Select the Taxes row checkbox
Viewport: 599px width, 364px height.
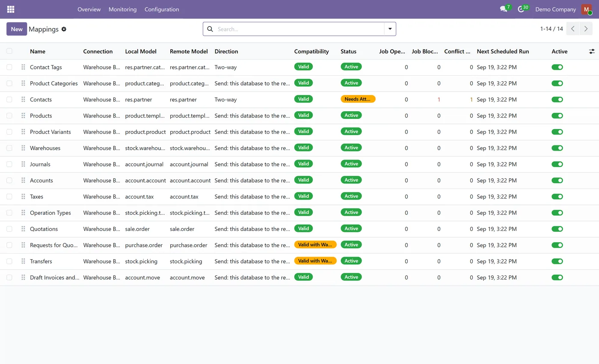[x=9, y=197]
